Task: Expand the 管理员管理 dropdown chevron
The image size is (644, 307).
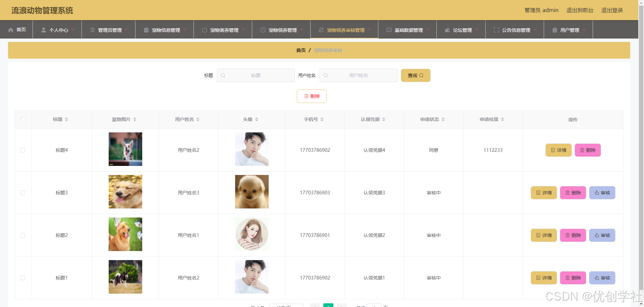Action: tap(127, 29)
